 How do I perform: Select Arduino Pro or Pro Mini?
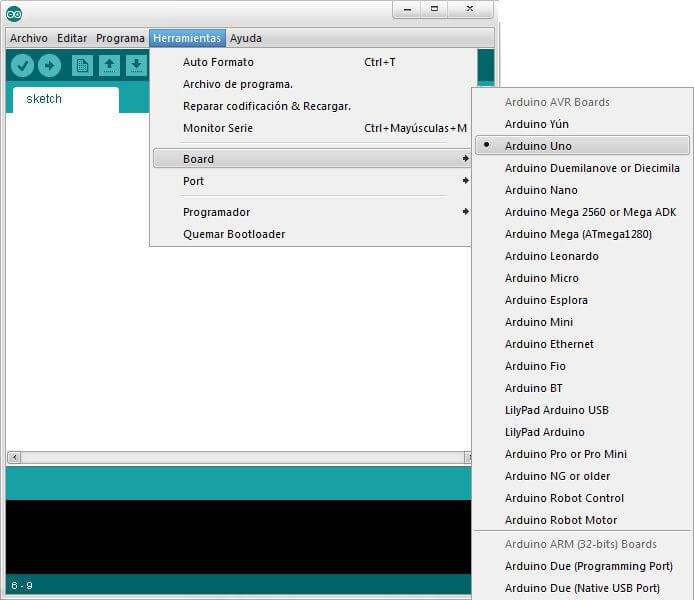(582, 454)
